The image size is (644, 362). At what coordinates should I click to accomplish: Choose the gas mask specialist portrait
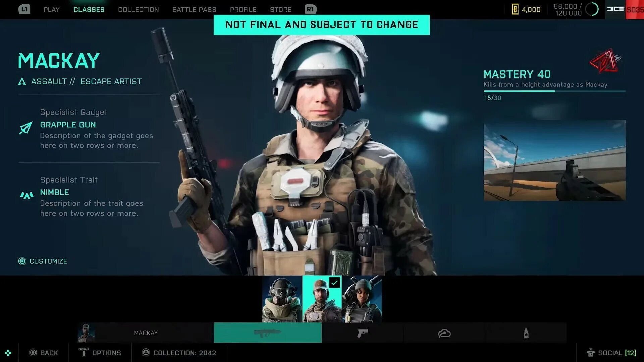click(x=282, y=299)
